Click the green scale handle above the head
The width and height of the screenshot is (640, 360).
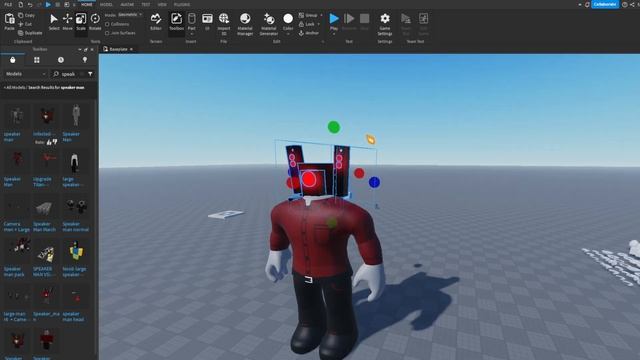pyautogui.click(x=334, y=127)
